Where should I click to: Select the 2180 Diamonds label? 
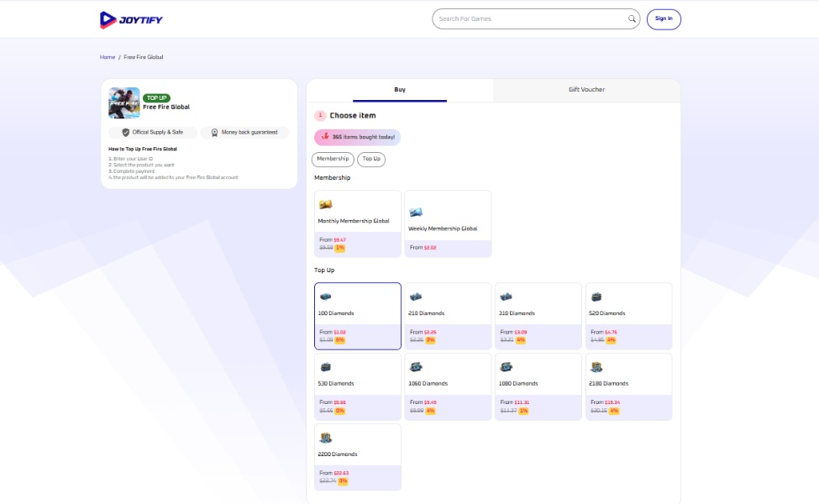pos(608,383)
